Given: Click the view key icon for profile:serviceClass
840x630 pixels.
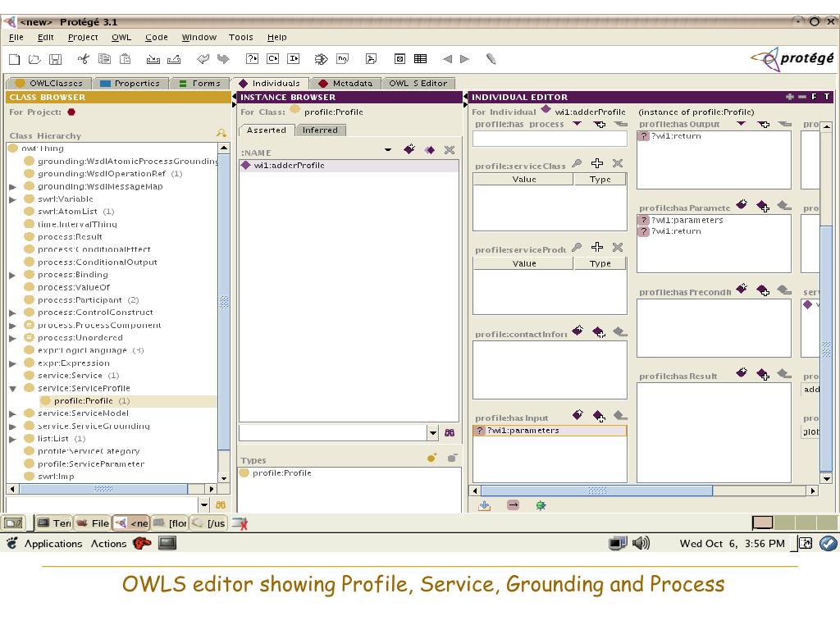Looking at the screenshot, I should point(577,163).
